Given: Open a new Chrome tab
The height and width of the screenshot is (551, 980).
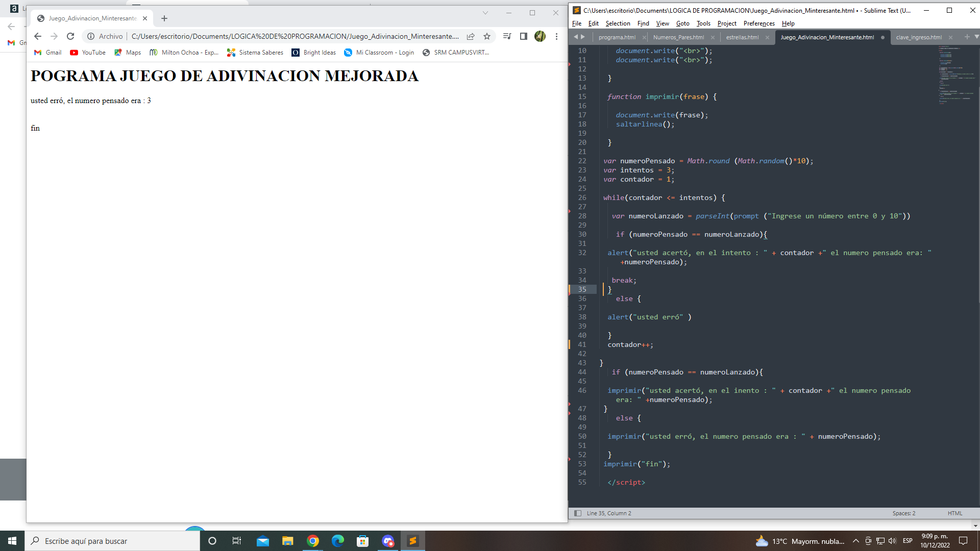Looking at the screenshot, I should [164, 18].
